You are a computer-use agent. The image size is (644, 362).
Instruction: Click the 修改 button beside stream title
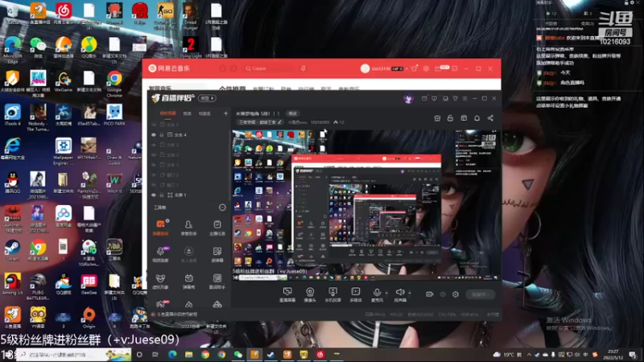point(292,113)
